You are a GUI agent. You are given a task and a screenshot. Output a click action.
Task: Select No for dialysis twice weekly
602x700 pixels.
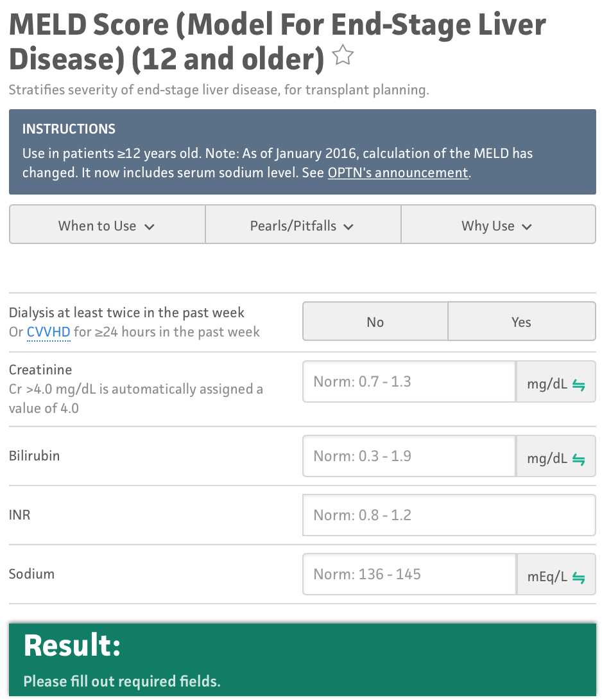[375, 322]
